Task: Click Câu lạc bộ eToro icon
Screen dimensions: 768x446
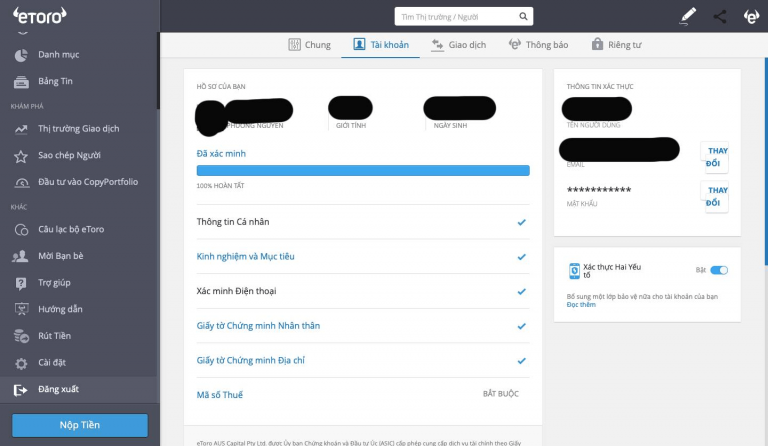Action: point(21,230)
